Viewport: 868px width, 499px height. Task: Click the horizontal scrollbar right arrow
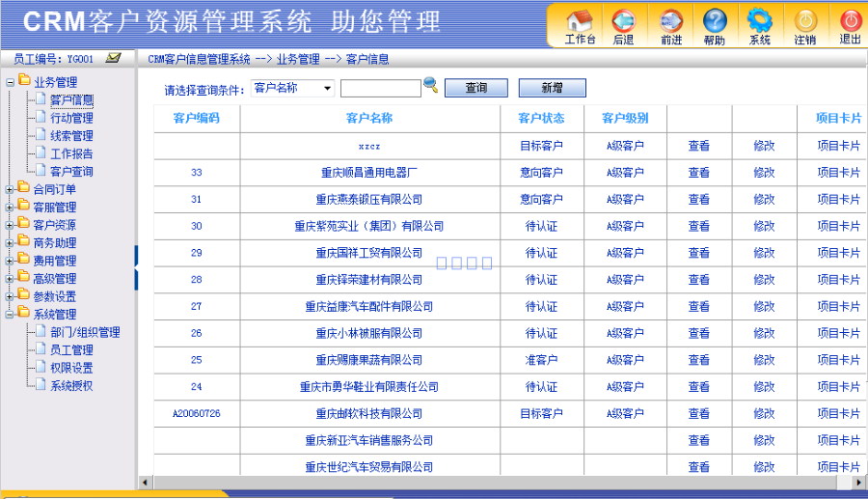click(x=858, y=483)
